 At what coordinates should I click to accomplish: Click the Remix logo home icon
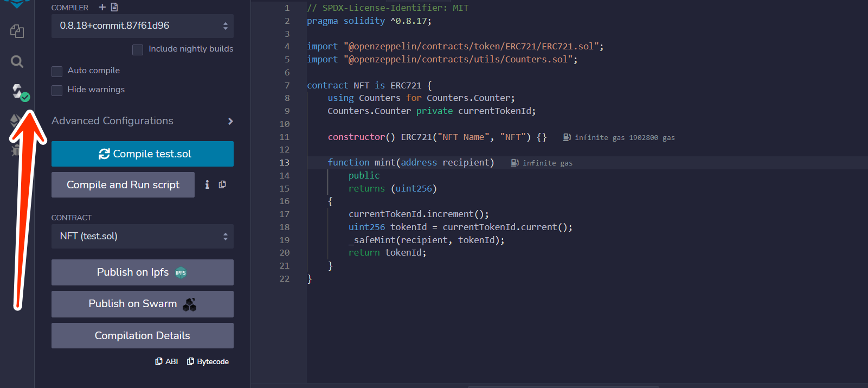click(17, 4)
